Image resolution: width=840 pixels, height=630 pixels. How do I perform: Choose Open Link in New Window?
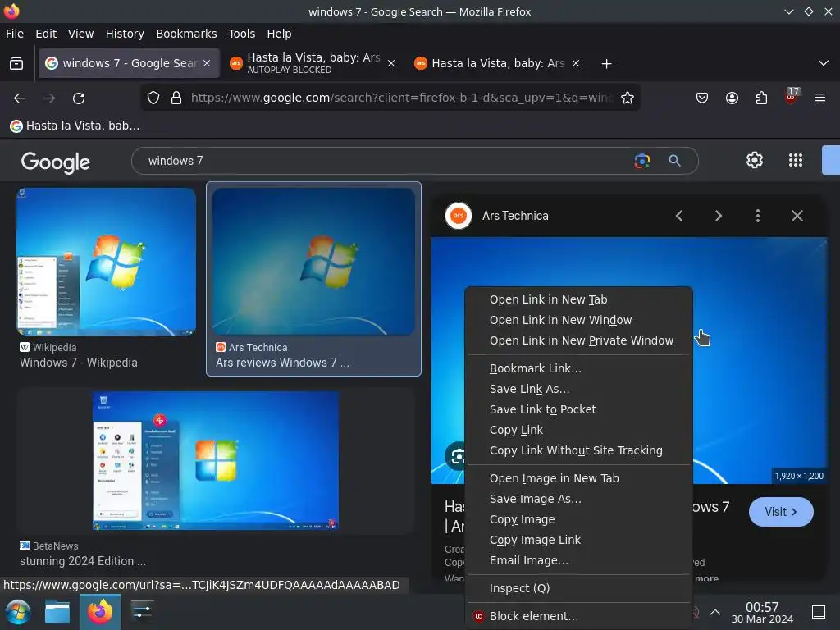coord(578,320)
